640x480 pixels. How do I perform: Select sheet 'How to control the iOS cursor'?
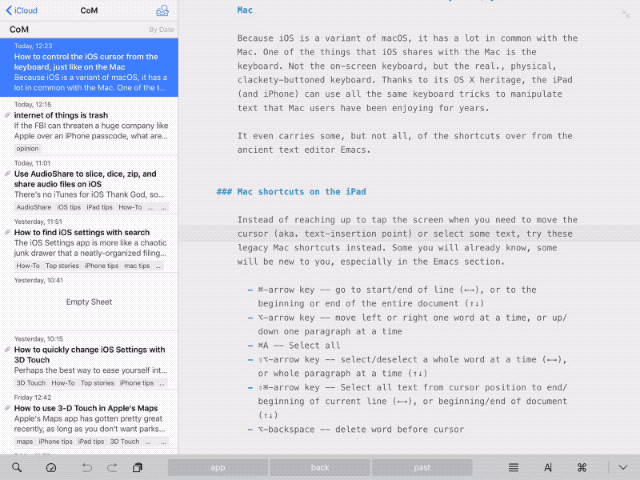[x=89, y=67]
